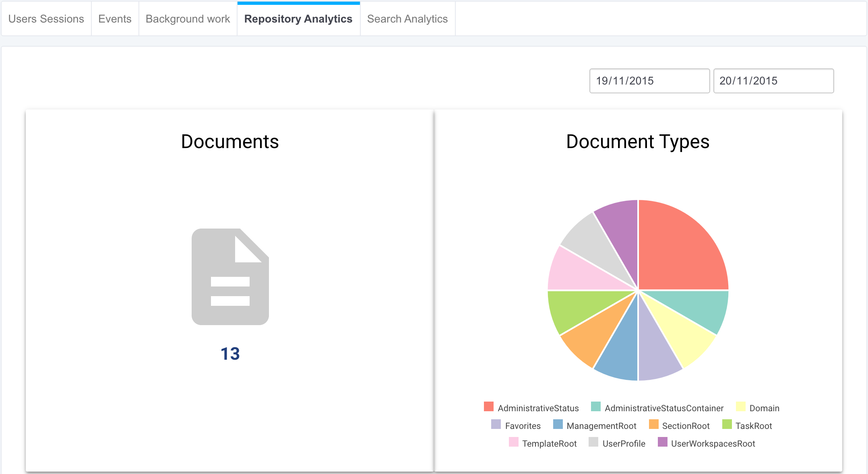Click the Domain legend swatch

[741, 406]
